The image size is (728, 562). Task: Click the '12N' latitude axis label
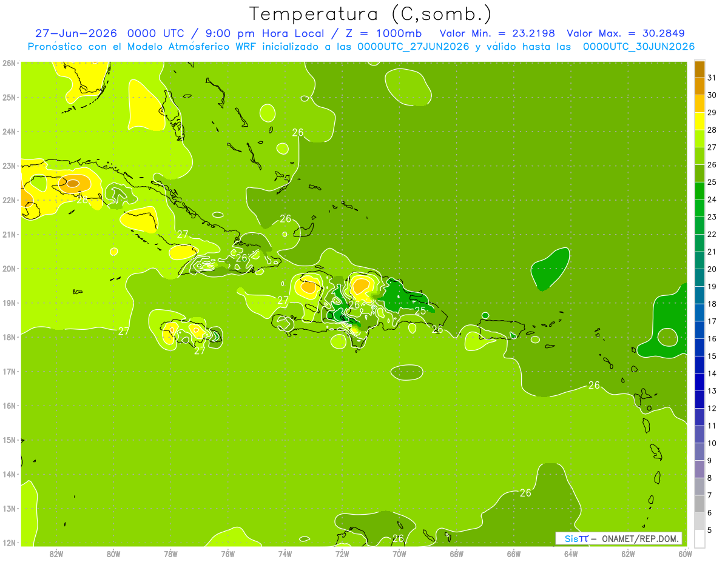click(10, 543)
